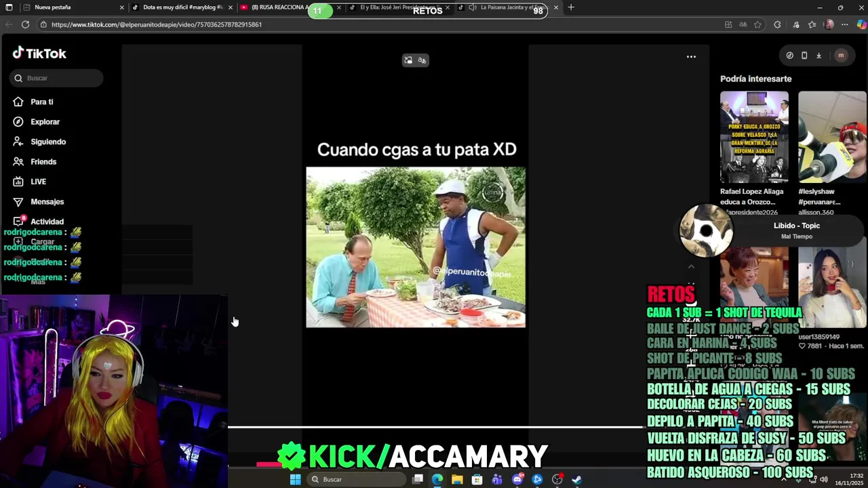Click the picture-in-picture icon above video

(x=408, y=60)
